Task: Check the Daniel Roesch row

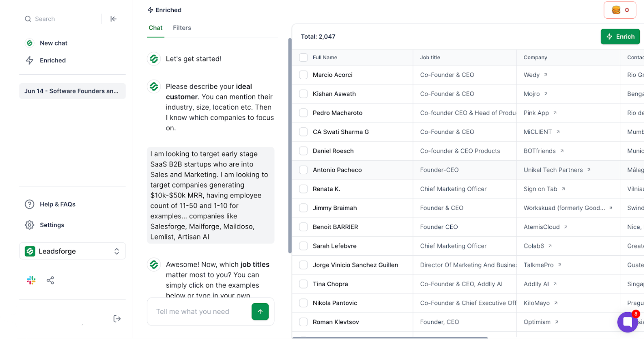Action: (303, 151)
